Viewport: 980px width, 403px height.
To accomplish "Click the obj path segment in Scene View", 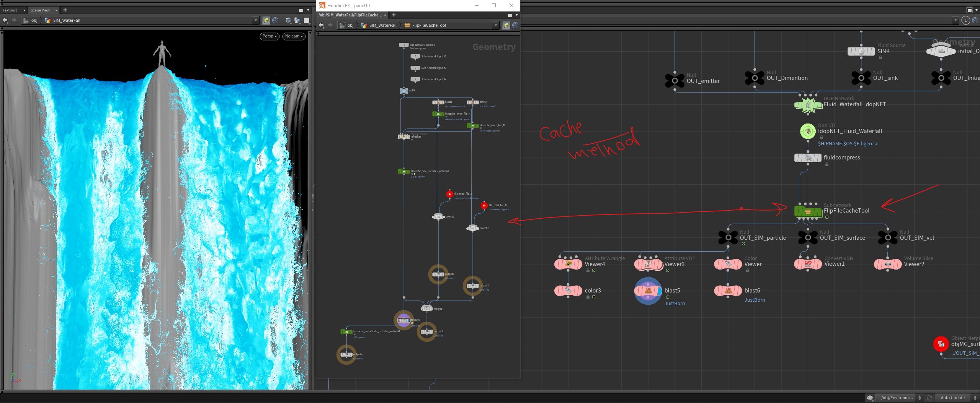I will click(x=34, y=20).
